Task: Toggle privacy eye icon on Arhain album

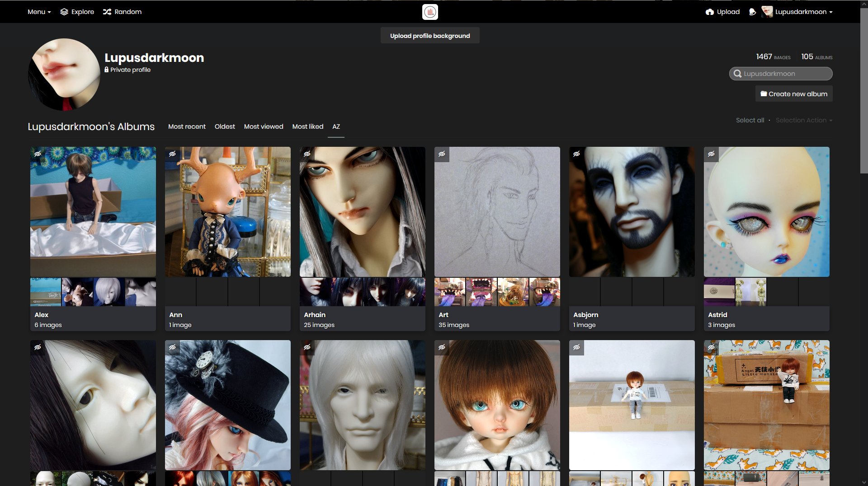Action: (x=307, y=154)
